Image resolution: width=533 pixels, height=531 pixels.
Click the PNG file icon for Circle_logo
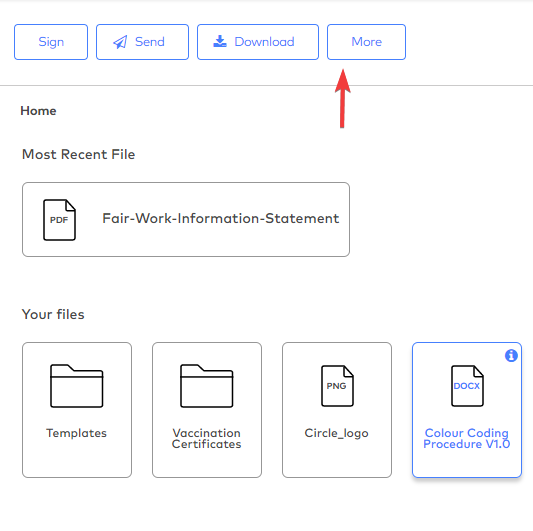(x=337, y=386)
